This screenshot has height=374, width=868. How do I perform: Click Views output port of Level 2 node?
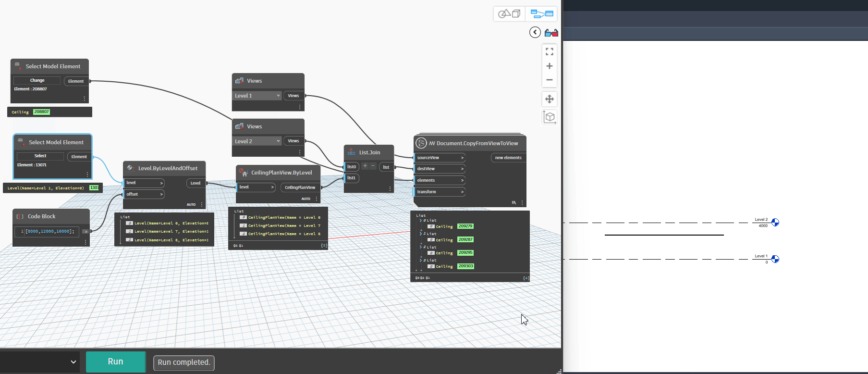point(293,141)
